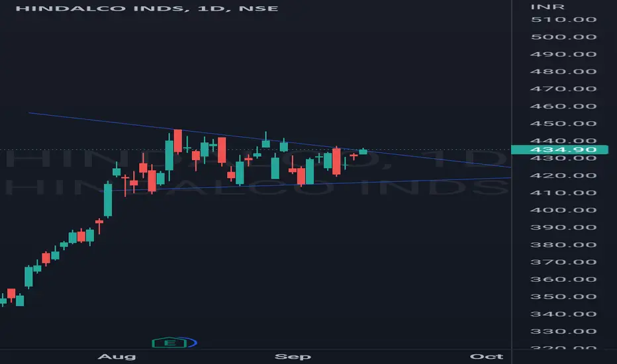This screenshot has width=617, height=364.
Task: Click the earnings E marker icon
Action: 169,343
